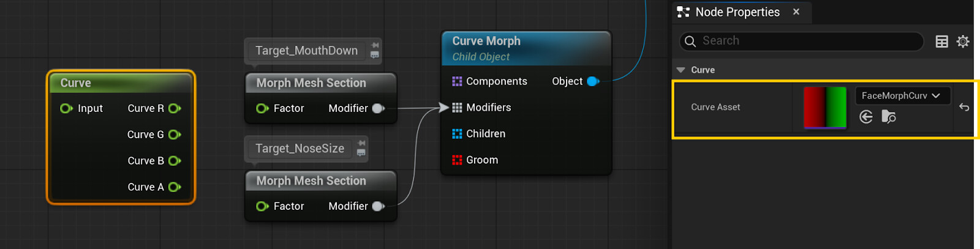Click the Curve B output pin

click(x=175, y=161)
